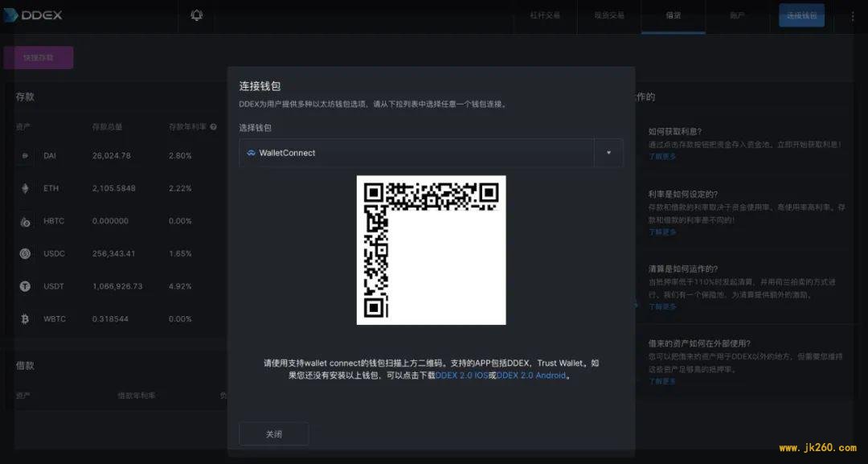
Task: Click the USDT token icon
Action: (25, 286)
